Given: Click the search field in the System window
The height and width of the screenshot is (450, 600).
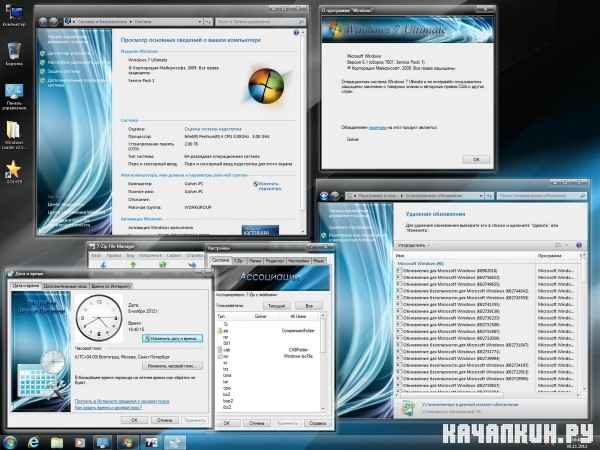Looking at the screenshot, I should [261, 22].
